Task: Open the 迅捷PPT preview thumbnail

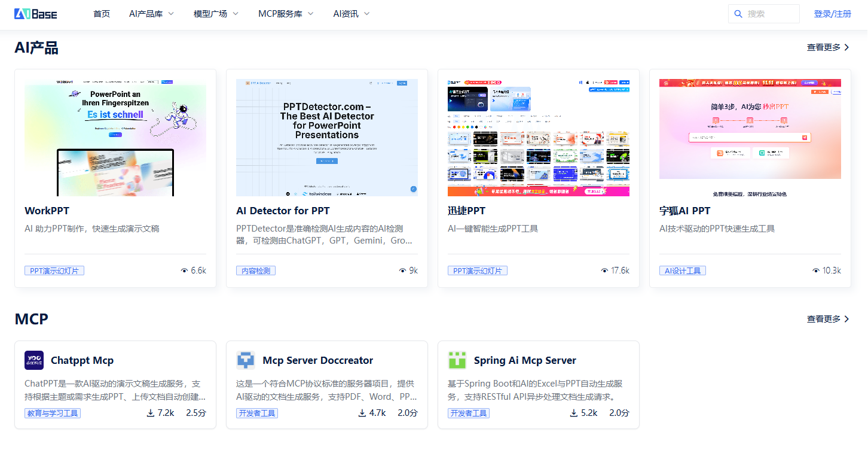Action: tap(539, 138)
